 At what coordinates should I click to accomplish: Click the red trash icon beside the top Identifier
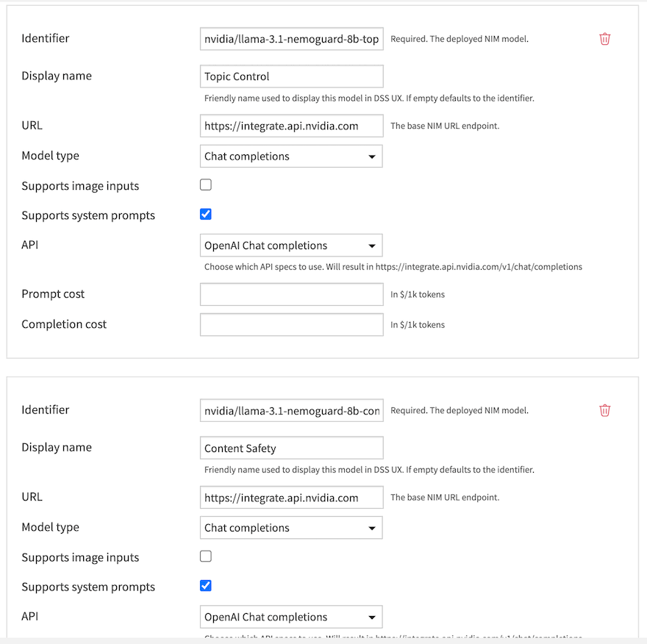pos(604,39)
